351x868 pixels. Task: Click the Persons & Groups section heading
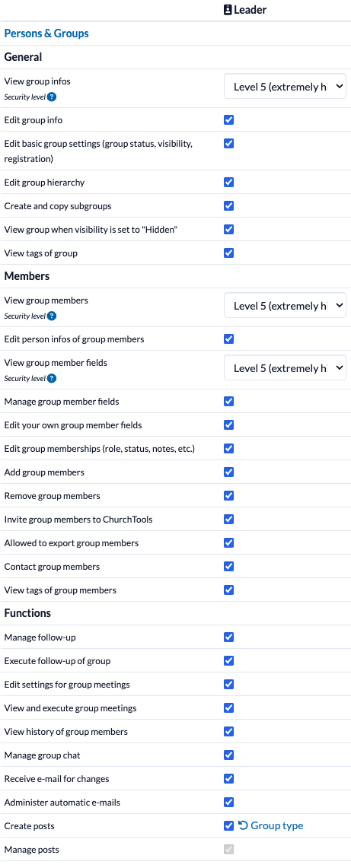click(x=46, y=33)
